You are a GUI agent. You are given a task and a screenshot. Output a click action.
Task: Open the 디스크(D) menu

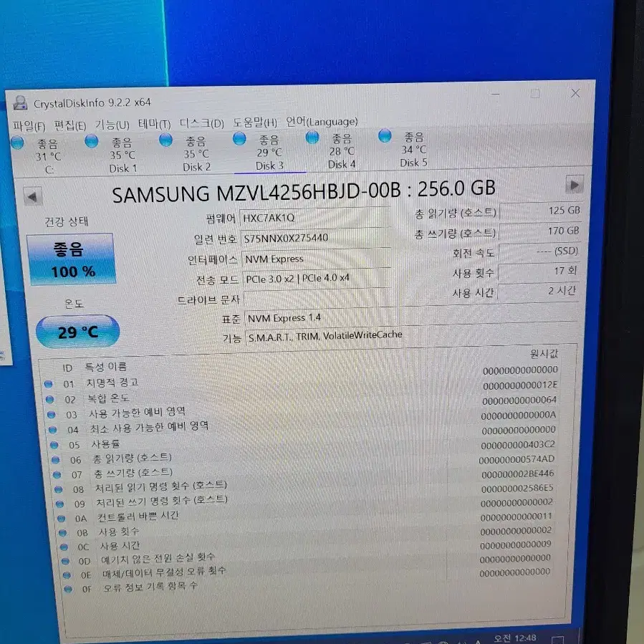(x=202, y=122)
